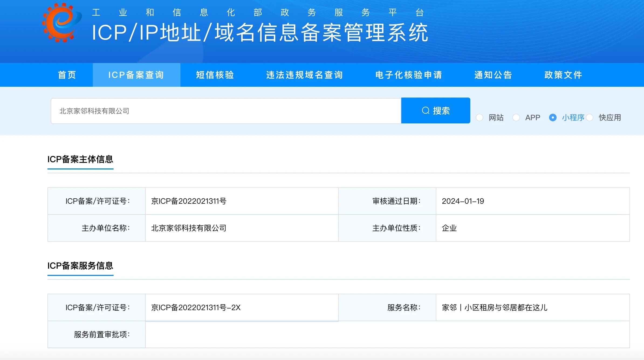Viewport: 644px width, 360px height.
Task: Click the magnifier icon in search button
Action: click(x=426, y=110)
